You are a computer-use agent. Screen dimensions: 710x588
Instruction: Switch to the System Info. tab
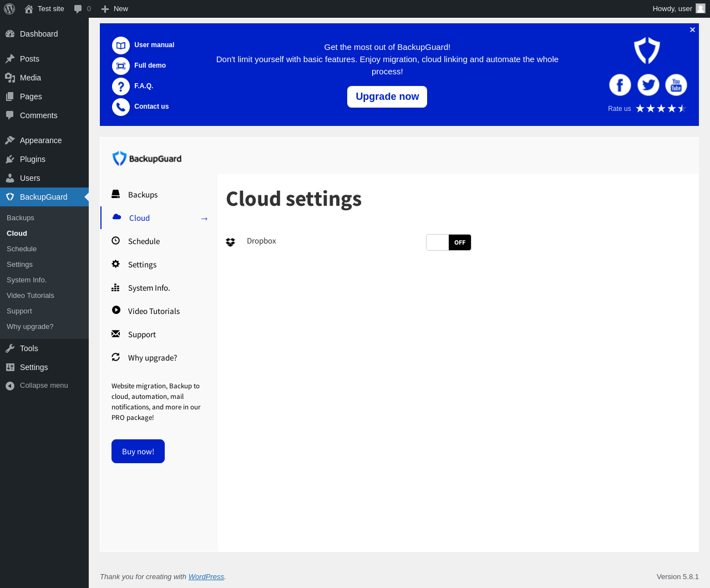coord(159,288)
